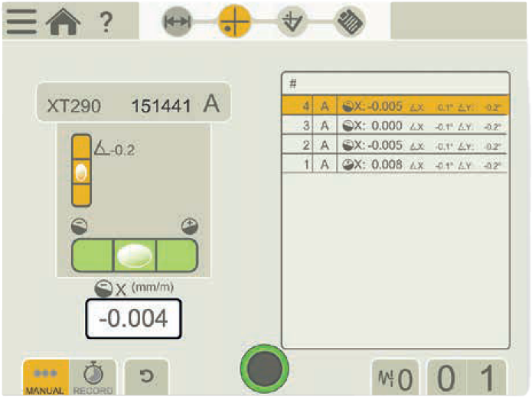Click the undo arrow button

pos(145,376)
